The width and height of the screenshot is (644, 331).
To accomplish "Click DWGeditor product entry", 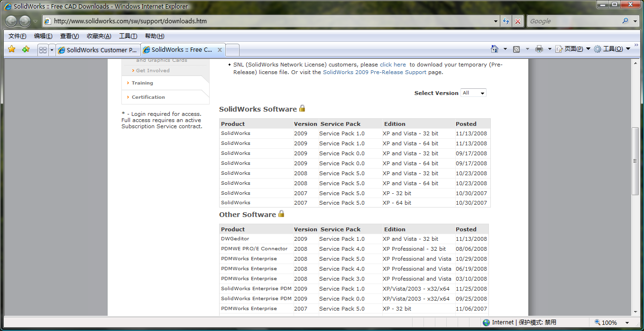I will pos(235,239).
